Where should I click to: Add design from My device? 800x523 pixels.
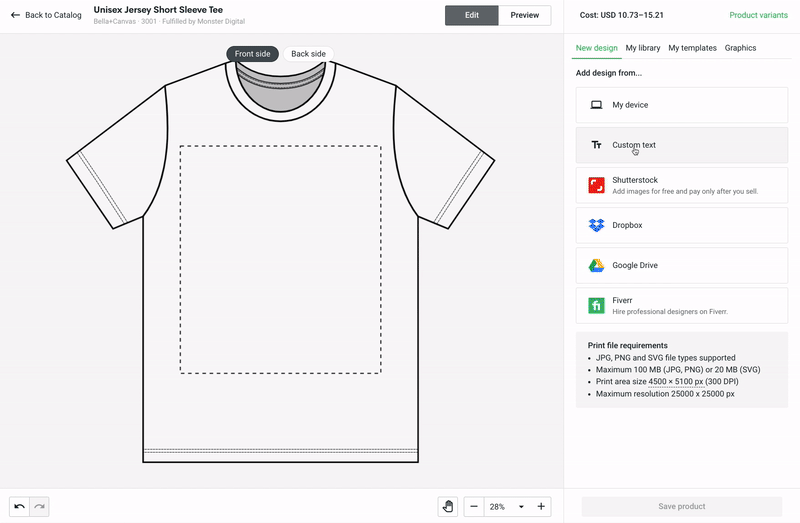(682, 105)
